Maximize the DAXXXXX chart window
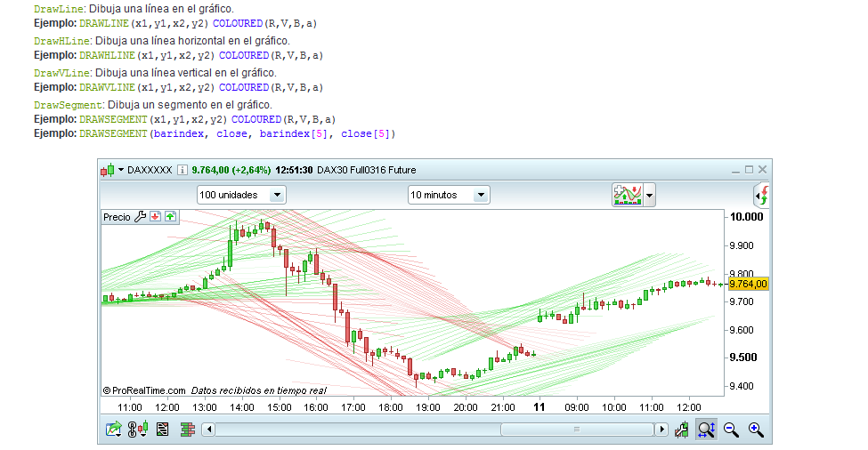Screen dimensions: 868x450 tap(749, 170)
